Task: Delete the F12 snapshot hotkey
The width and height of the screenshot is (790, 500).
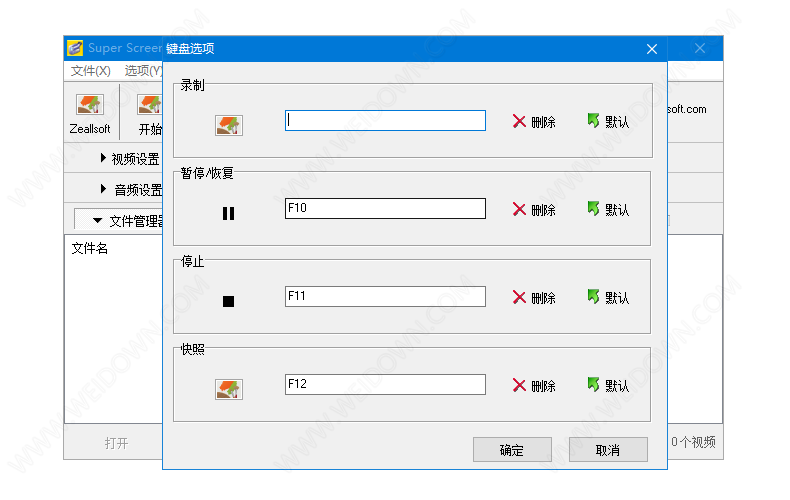Action: click(x=534, y=385)
